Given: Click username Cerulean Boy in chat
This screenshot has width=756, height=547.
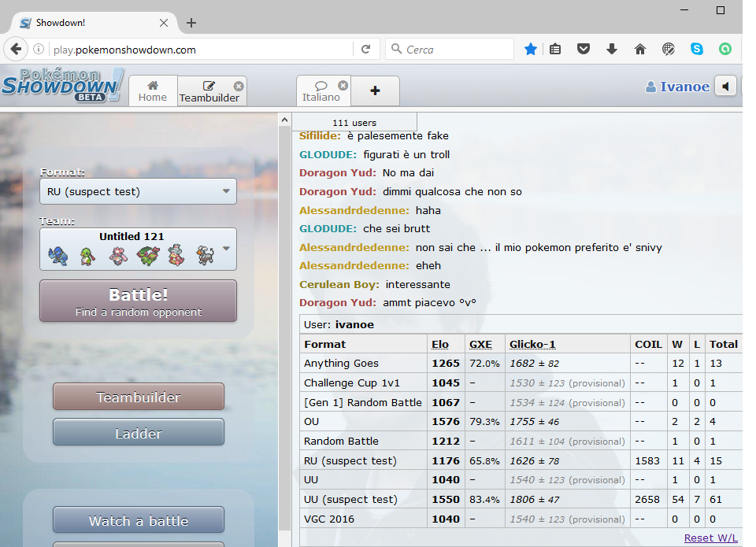Looking at the screenshot, I should tap(338, 284).
